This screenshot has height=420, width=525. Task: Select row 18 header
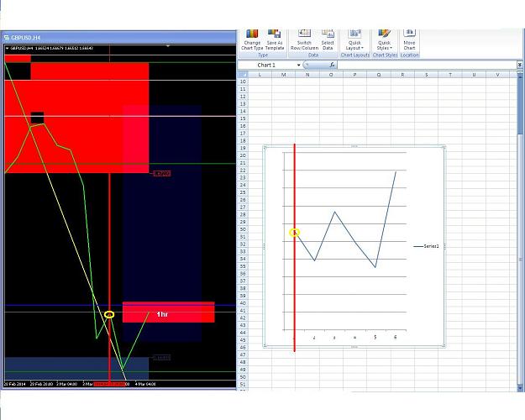point(243,140)
